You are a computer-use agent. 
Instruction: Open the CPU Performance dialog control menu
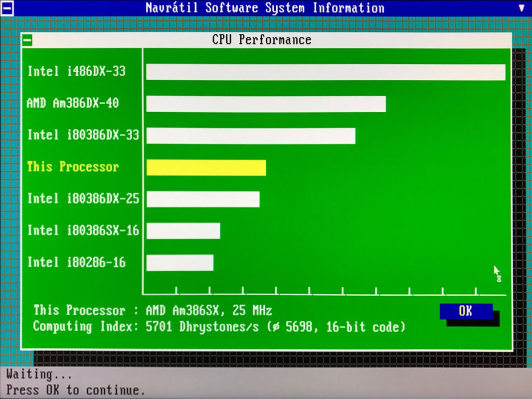pyautogui.click(x=27, y=41)
